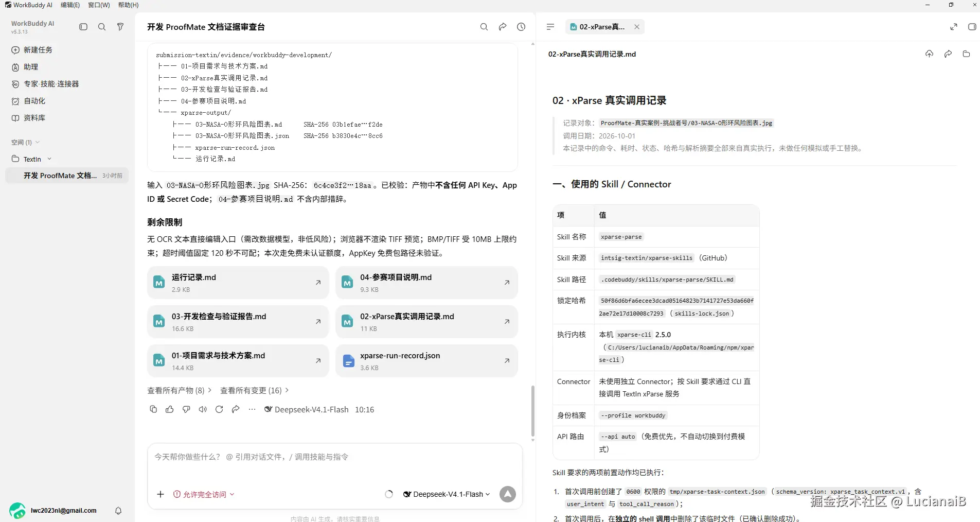Image resolution: width=980 pixels, height=522 pixels.
Task: Send the message with the arrow button
Action: pyautogui.click(x=508, y=494)
